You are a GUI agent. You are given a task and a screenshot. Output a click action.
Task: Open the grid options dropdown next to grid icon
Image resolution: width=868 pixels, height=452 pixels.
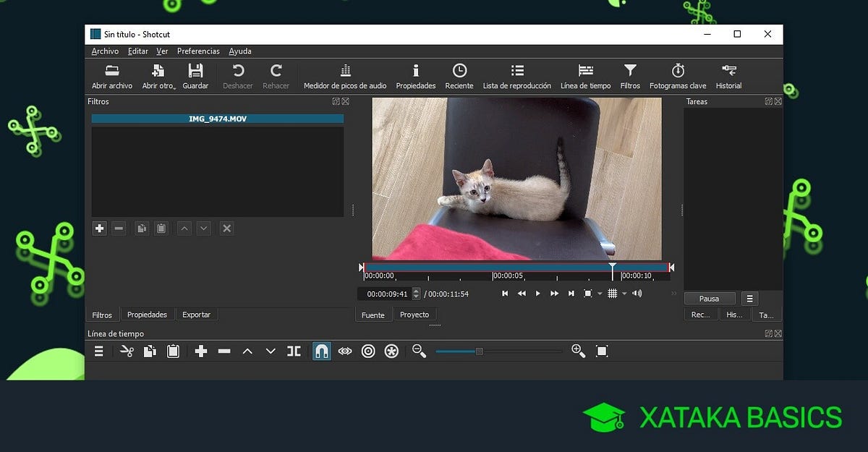point(625,293)
